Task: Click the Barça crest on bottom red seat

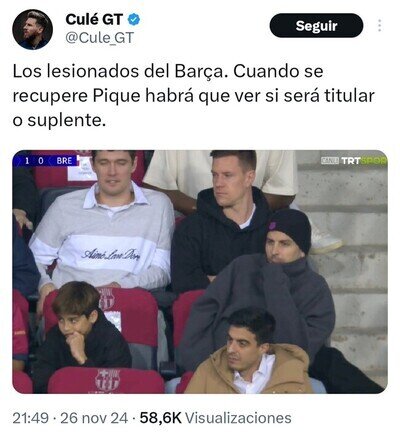Action: (107, 380)
